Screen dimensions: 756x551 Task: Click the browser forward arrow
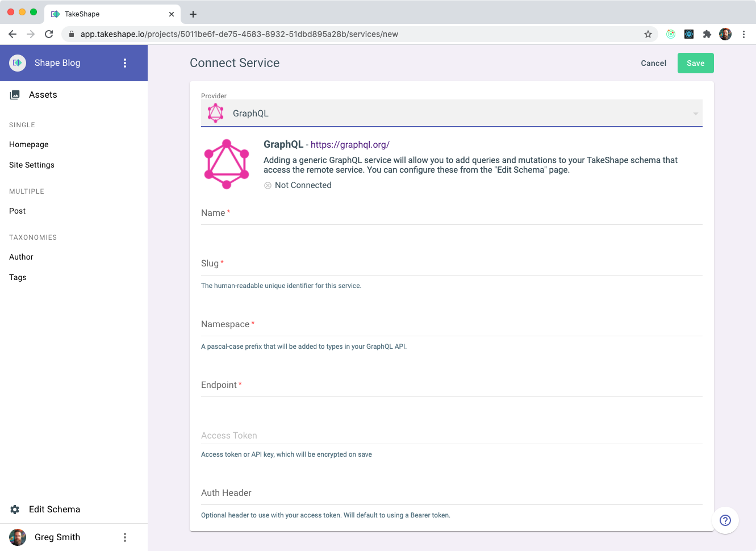[x=31, y=34]
